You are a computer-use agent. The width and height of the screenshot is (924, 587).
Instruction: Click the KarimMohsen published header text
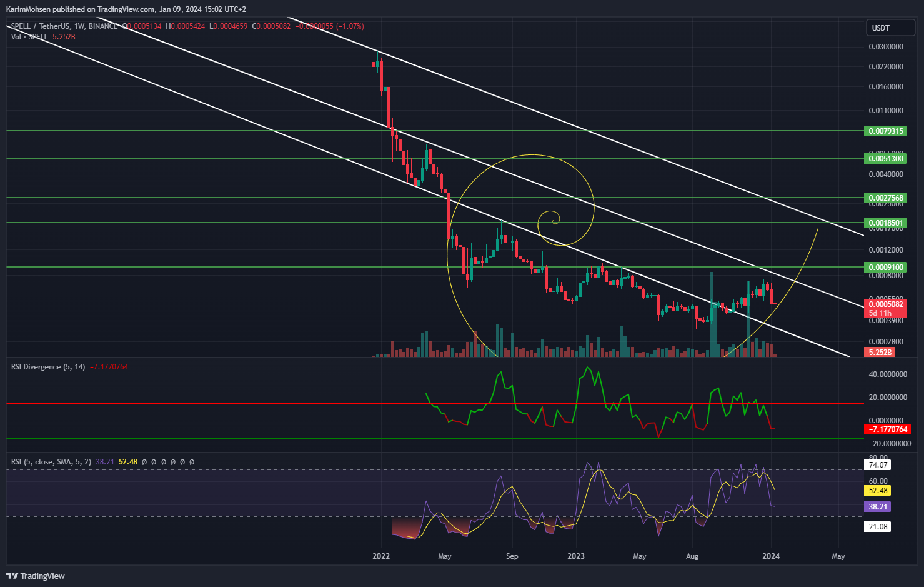pyautogui.click(x=126, y=9)
